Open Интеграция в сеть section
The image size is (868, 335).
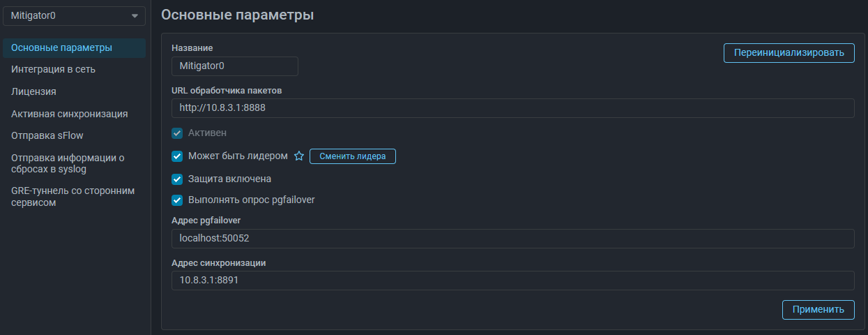(53, 70)
